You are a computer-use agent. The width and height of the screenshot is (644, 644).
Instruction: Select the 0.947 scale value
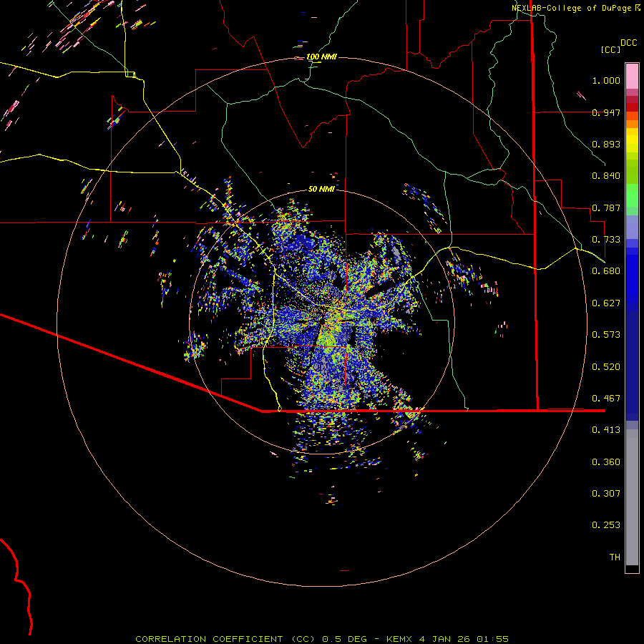[606, 112]
